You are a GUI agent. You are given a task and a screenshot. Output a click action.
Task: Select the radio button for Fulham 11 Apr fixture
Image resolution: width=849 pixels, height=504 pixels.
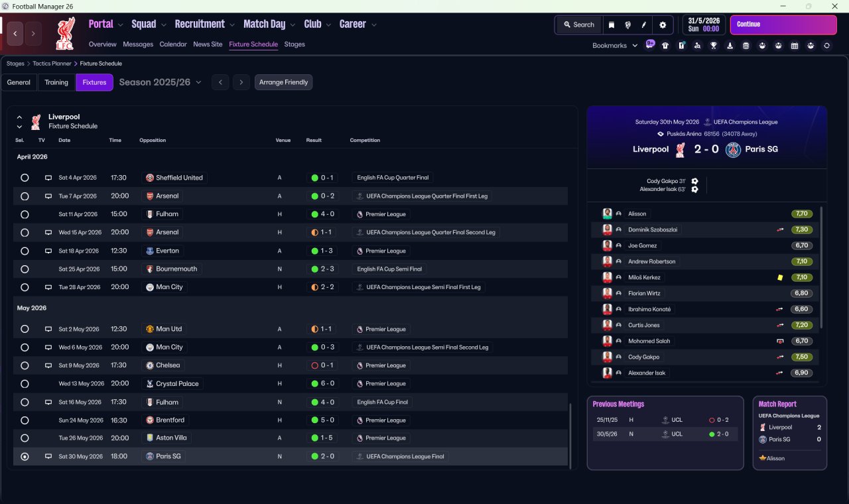(25, 214)
